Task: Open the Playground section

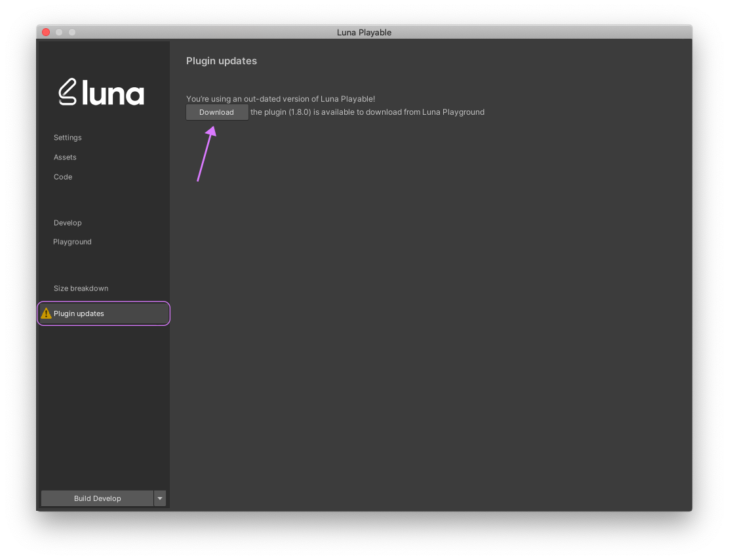Action: (x=72, y=242)
